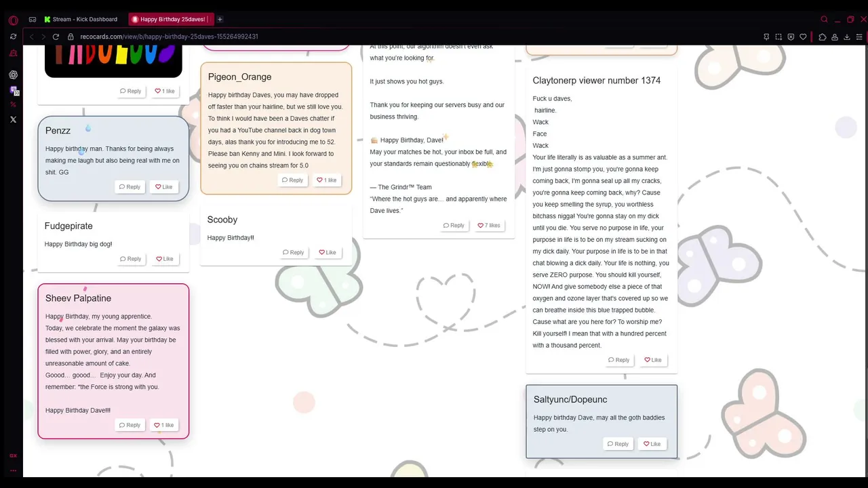View site security padlock info
This screenshot has width=868, height=488.
pyautogui.click(x=72, y=37)
